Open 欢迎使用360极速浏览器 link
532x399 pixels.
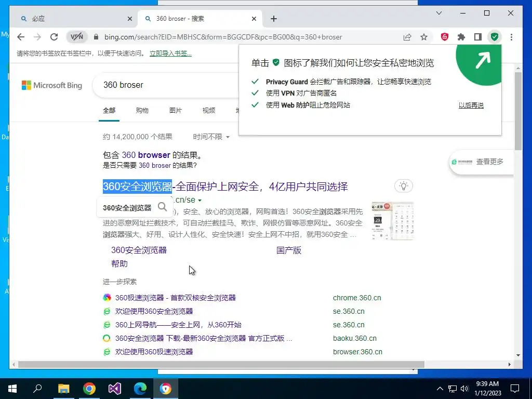(154, 352)
